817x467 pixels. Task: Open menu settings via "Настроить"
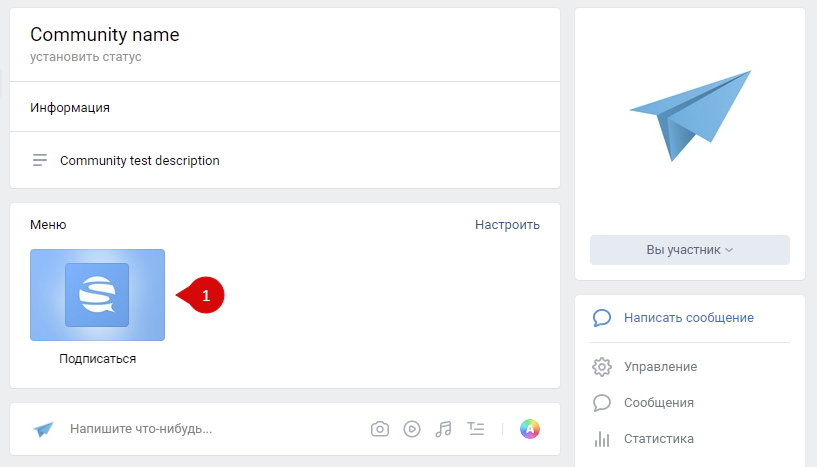(507, 225)
